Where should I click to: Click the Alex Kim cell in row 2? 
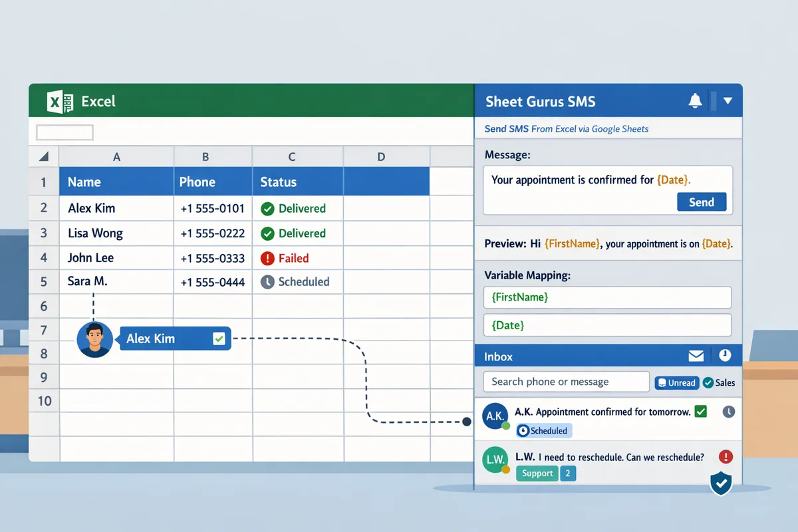[116, 208]
